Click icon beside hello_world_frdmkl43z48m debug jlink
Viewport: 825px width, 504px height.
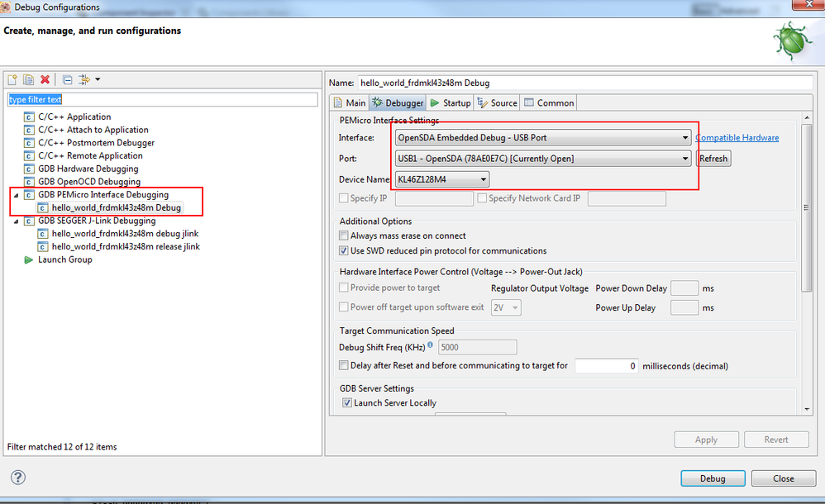[x=43, y=234]
